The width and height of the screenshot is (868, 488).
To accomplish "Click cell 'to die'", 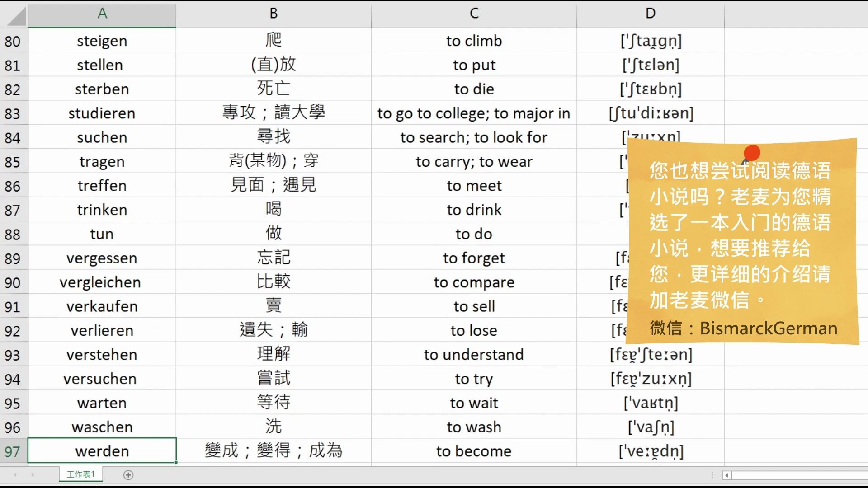I will point(474,89).
